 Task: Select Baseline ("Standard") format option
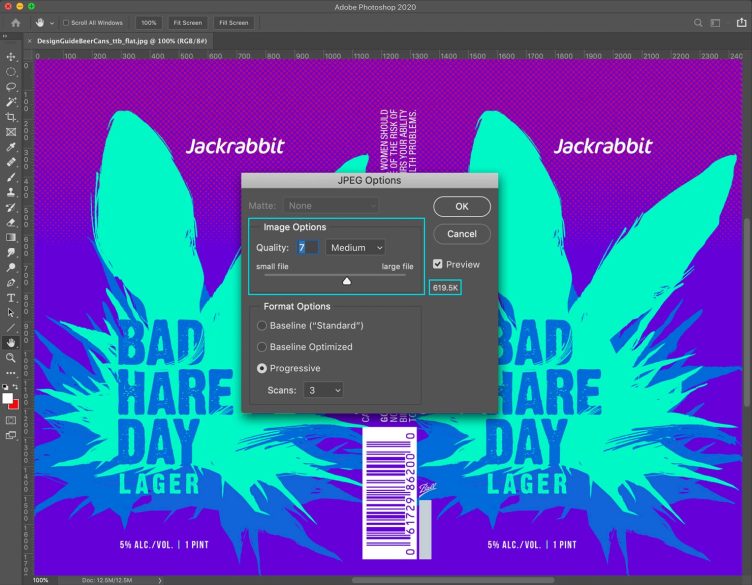[x=262, y=326]
